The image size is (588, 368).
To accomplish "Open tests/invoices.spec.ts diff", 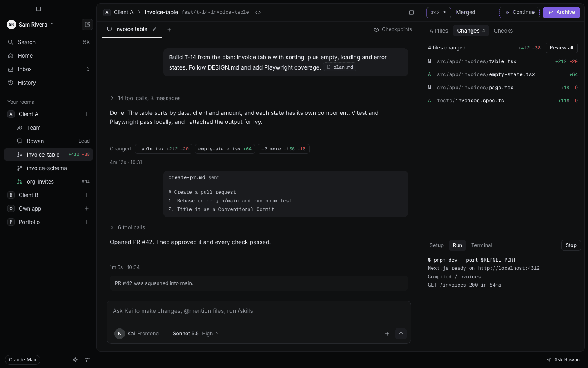I will (503, 101).
